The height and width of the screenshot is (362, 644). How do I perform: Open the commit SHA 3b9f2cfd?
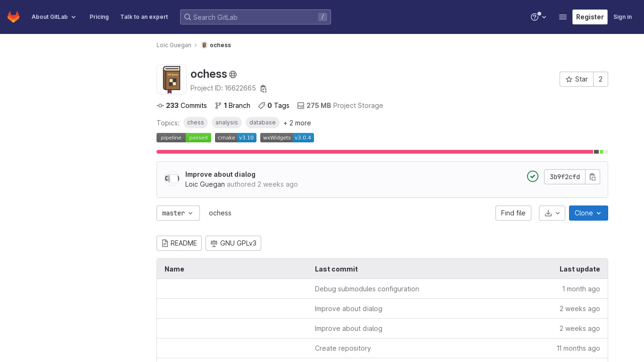pos(565,177)
